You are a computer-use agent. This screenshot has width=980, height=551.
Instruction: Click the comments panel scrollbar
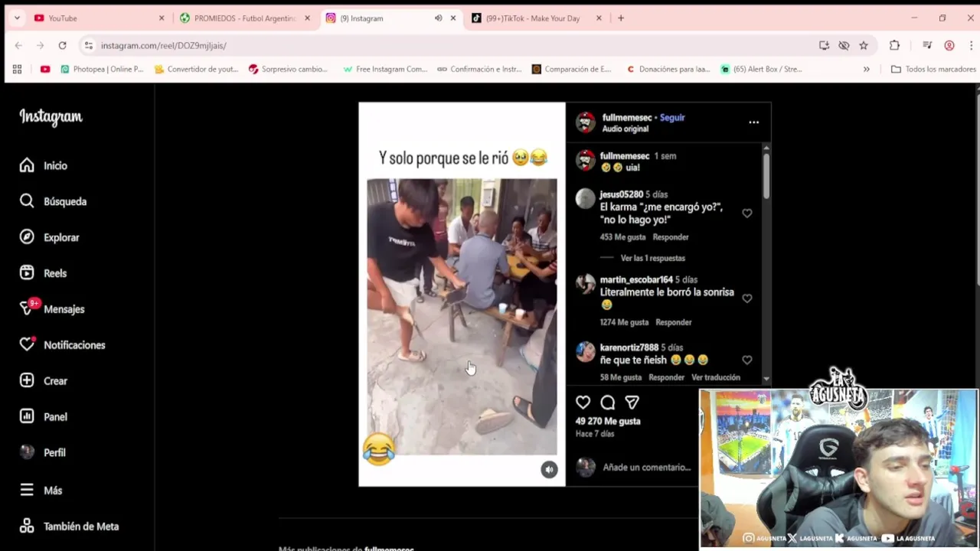pos(766,176)
